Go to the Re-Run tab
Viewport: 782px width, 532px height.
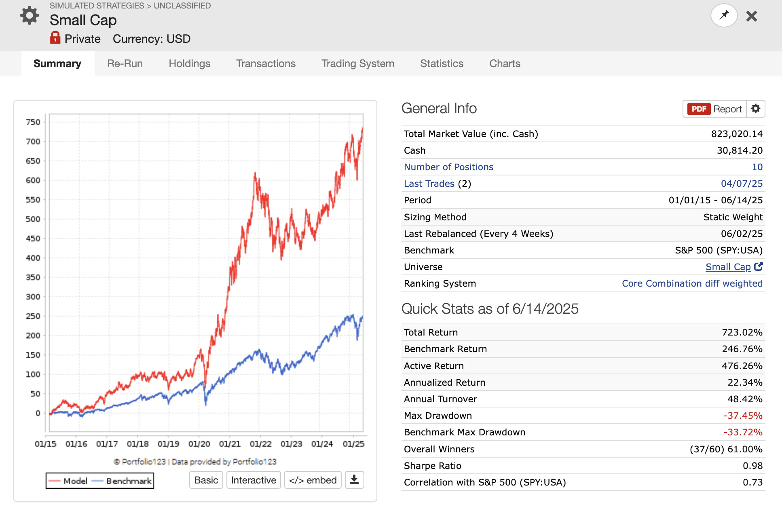tap(125, 63)
